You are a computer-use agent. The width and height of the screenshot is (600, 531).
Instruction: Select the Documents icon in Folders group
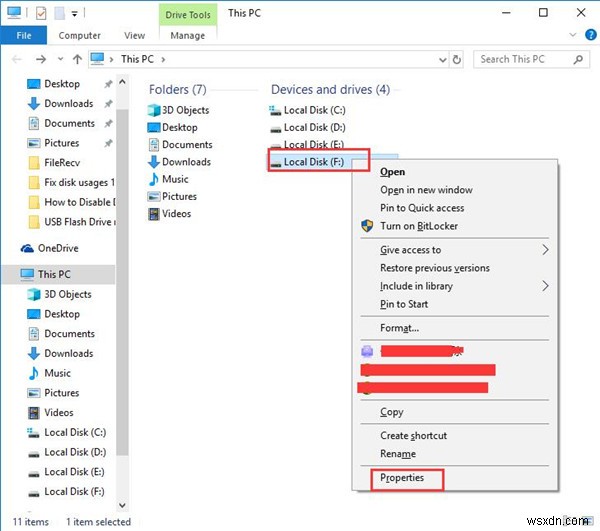click(x=154, y=145)
